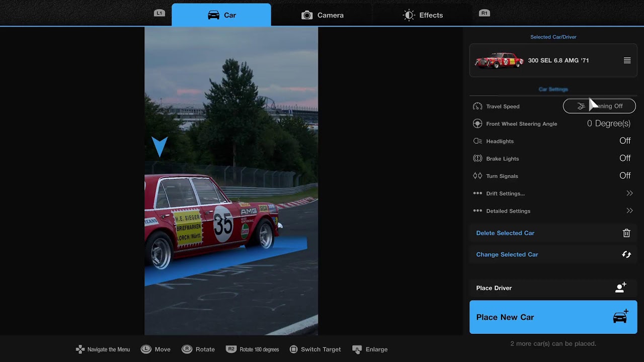Toggle Travel Speed Panning Off setting
This screenshot has height=362, width=644.
(599, 106)
